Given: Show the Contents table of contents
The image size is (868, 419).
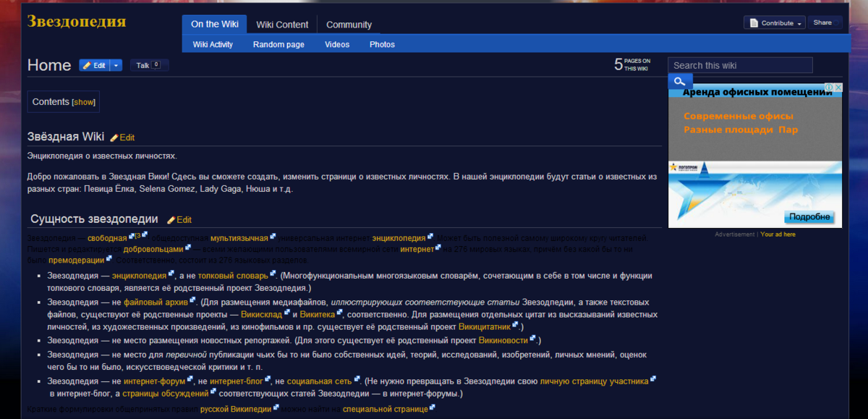Looking at the screenshot, I should (84, 102).
